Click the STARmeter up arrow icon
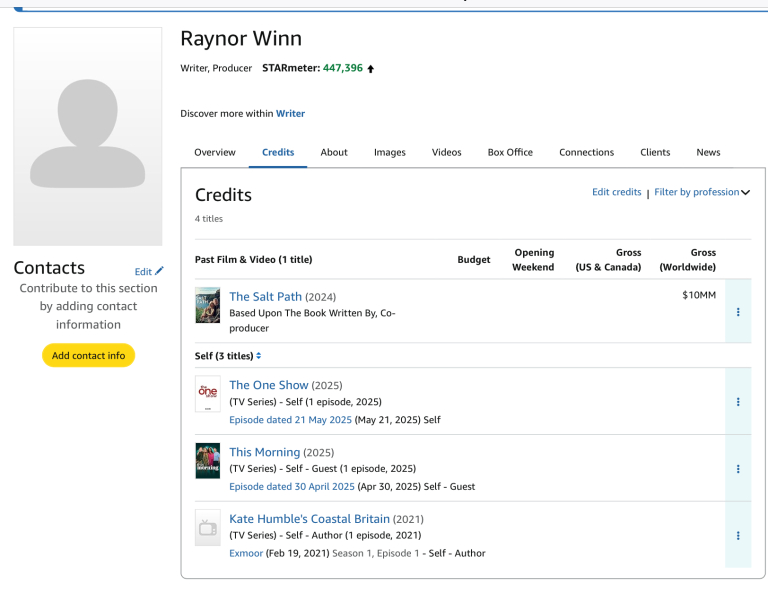Viewport: 768px width, 600px height. tap(371, 69)
